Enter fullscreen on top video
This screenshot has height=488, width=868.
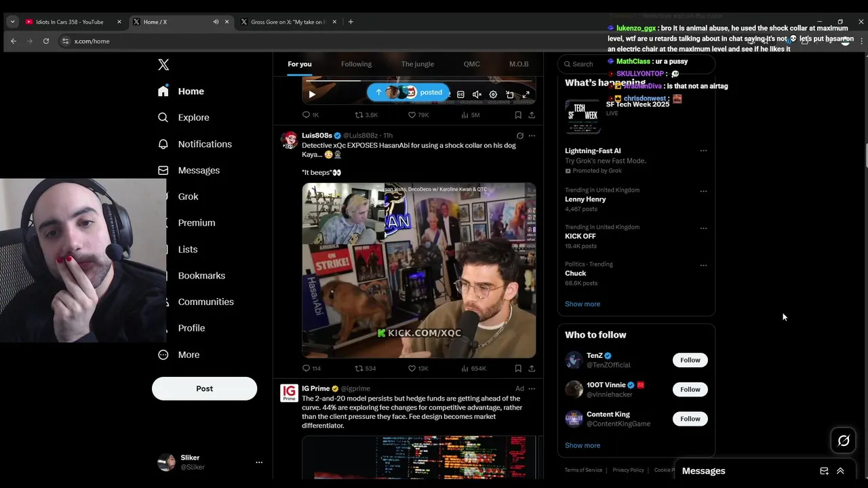[526, 94]
